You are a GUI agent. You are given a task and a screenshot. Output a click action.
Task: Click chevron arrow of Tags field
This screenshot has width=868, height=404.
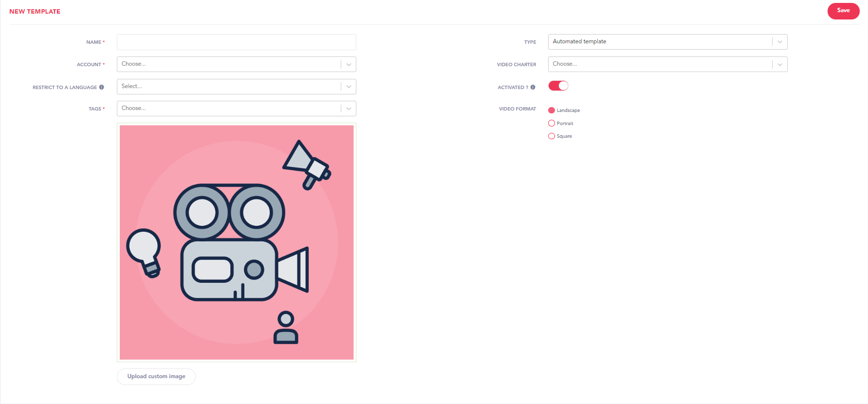click(x=349, y=109)
